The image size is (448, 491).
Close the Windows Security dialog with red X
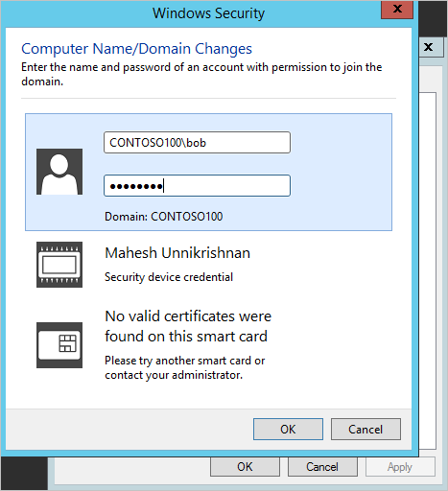coord(397,10)
